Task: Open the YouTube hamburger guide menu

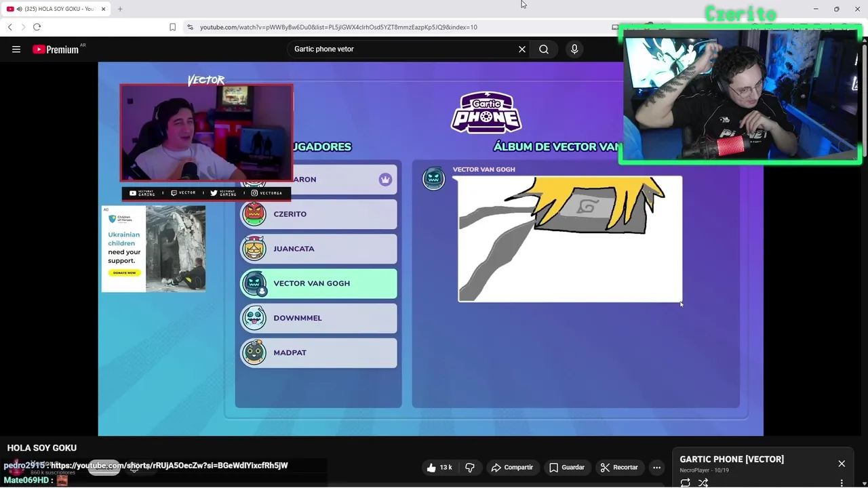Action: (16, 49)
